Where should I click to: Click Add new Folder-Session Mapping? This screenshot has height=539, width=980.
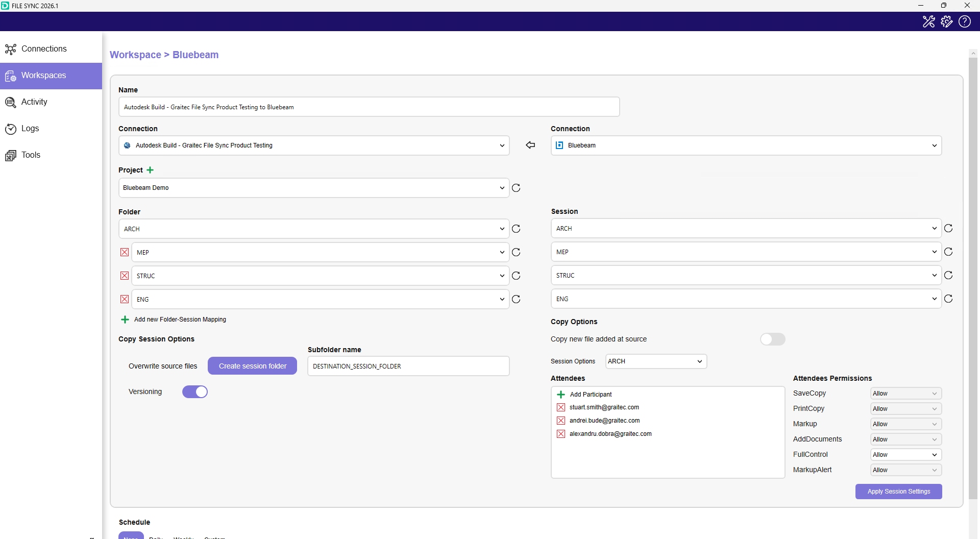click(180, 320)
